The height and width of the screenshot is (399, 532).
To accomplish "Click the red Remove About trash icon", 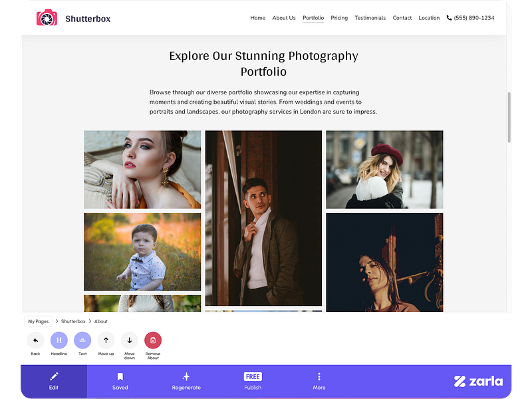I will click(x=152, y=340).
